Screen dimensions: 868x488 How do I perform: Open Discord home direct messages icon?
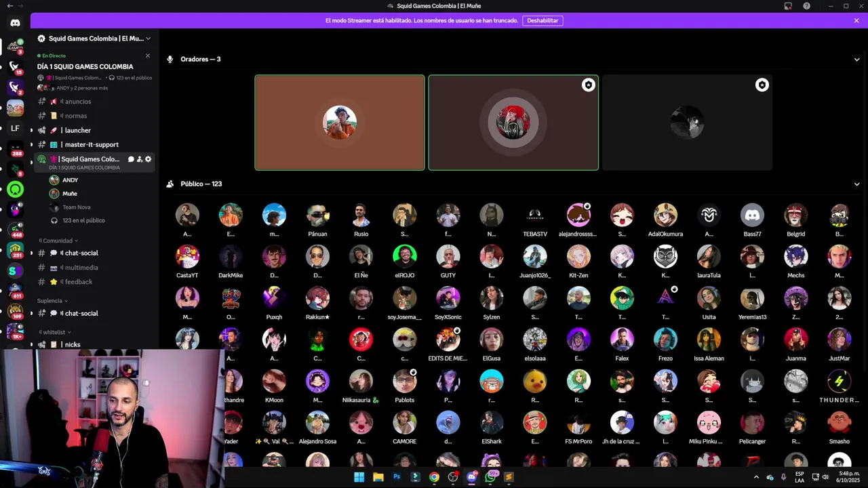[15, 23]
